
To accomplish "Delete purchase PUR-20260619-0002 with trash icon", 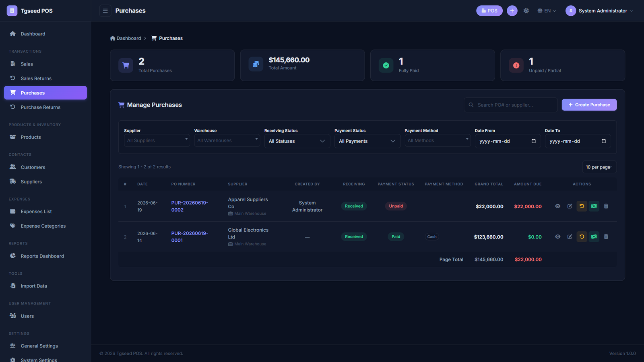I will point(606,206).
